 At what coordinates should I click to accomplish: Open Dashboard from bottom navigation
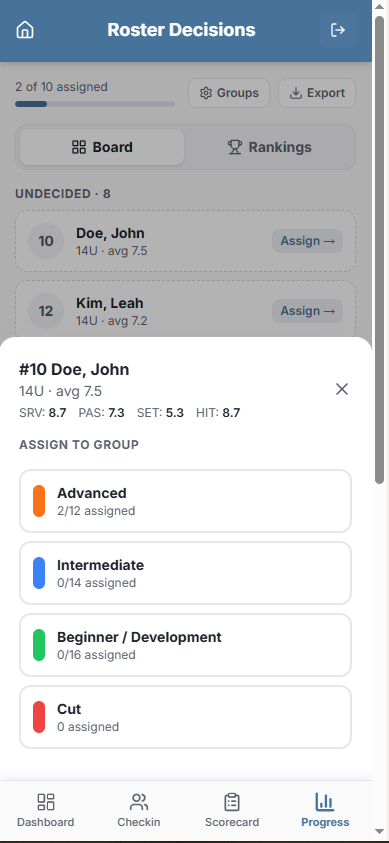[x=46, y=810]
